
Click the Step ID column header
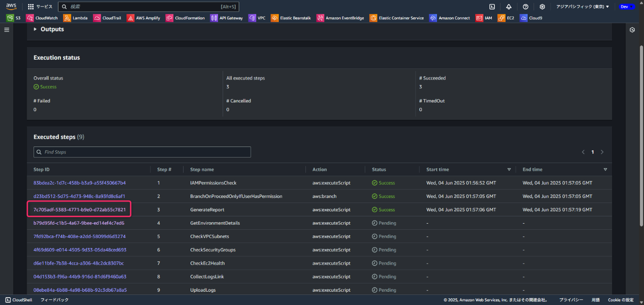pyautogui.click(x=41, y=169)
